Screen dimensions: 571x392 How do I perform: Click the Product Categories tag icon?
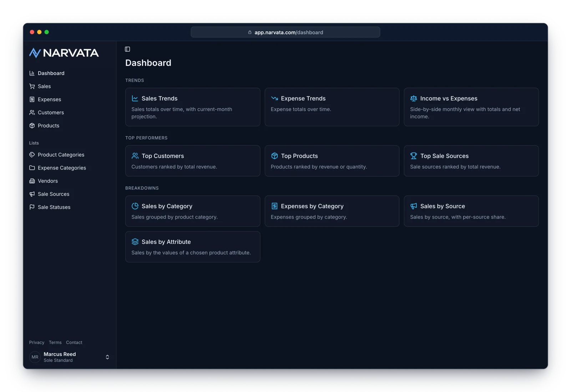(32, 155)
